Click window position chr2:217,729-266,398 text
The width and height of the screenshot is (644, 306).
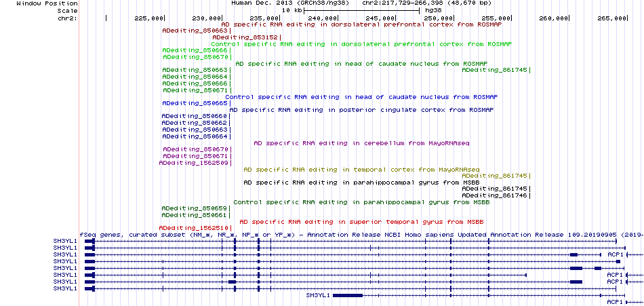click(x=426, y=3)
